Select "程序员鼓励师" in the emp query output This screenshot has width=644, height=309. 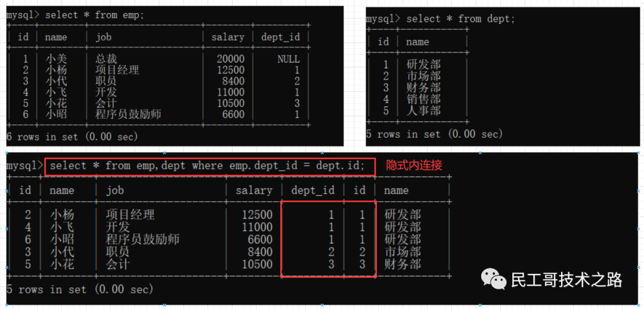point(128,114)
